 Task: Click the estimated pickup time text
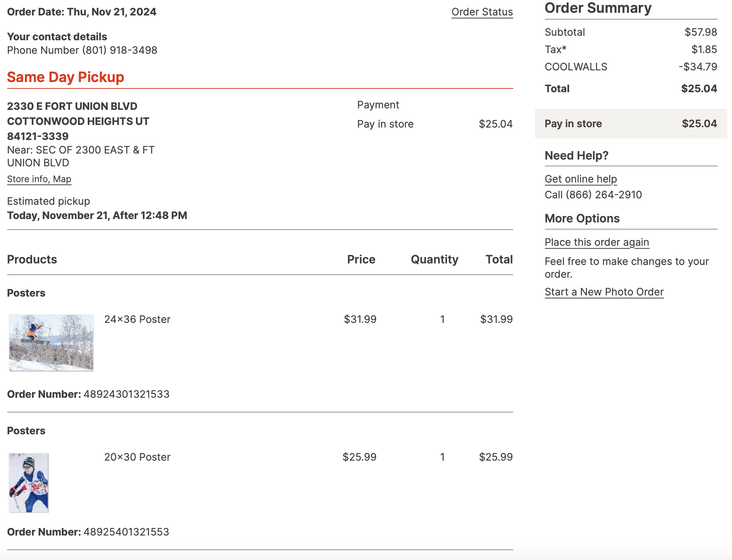coord(97,216)
